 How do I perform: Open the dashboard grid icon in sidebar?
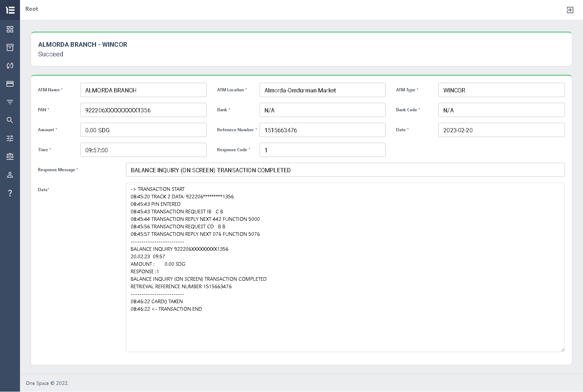click(x=10, y=29)
